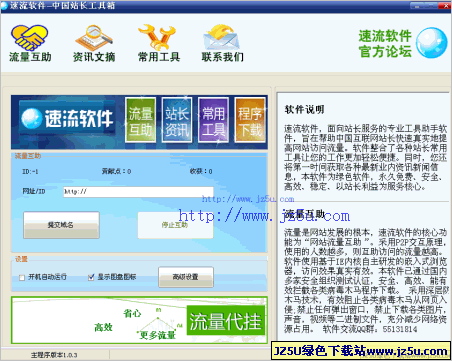The height and width of the screenshot is (361, 452).
Task: Select the purple 常用工具 banner tile
Action: 213,120
